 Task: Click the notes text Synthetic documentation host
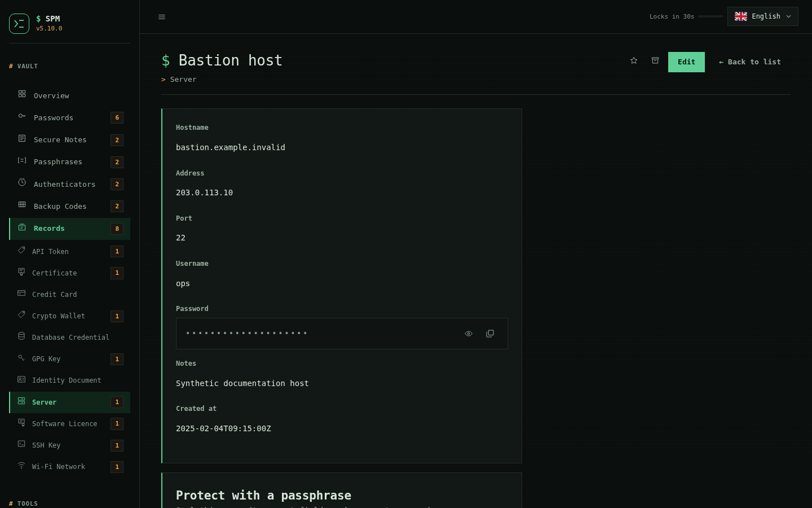pyautogui.click(x=242, y=383)
